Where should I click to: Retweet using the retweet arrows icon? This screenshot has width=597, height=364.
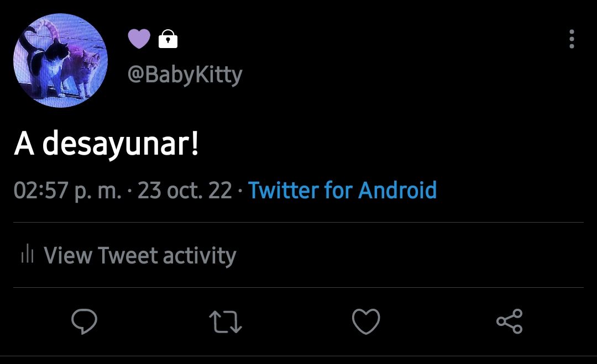click(226, 322)
